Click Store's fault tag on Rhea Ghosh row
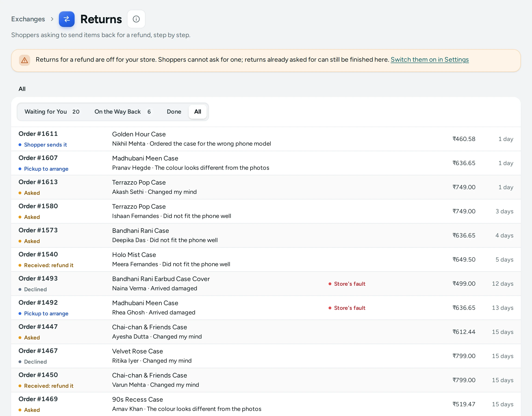 coord(347,308)
